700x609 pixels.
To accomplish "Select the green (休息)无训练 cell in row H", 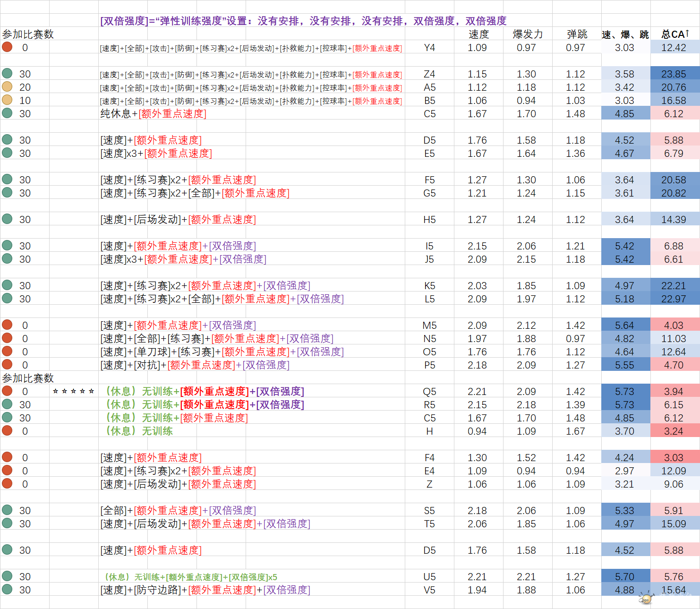I will click(139, 431).
